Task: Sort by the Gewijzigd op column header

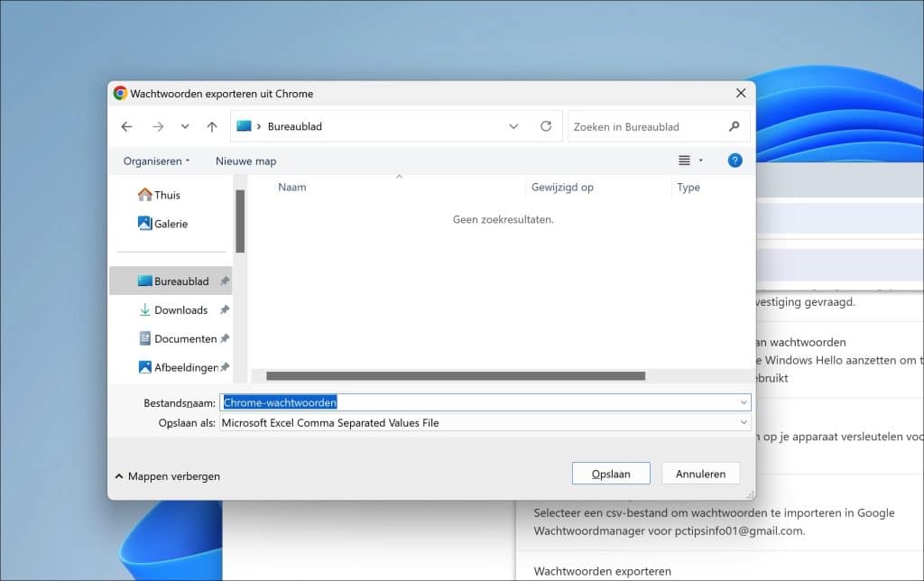Action: (562, 188)
